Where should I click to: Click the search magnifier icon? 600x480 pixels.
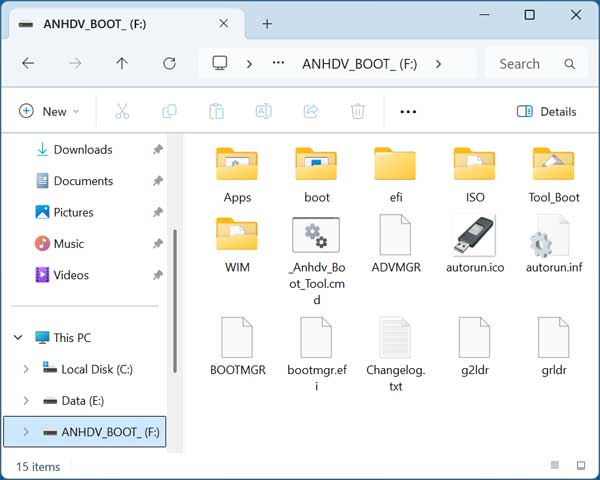coord(569,64)
